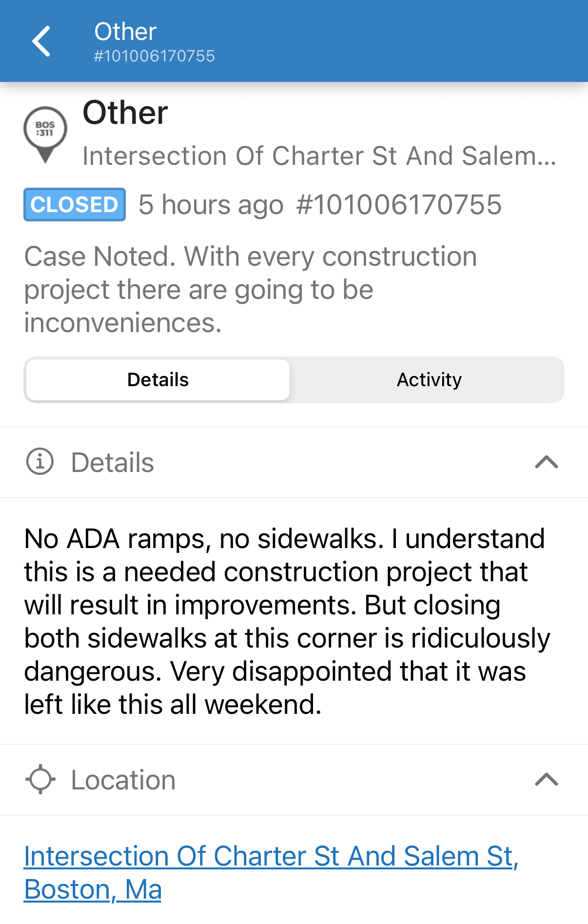Select the Details tab
This screenshot has width=588, height=924.
point(158,380)
